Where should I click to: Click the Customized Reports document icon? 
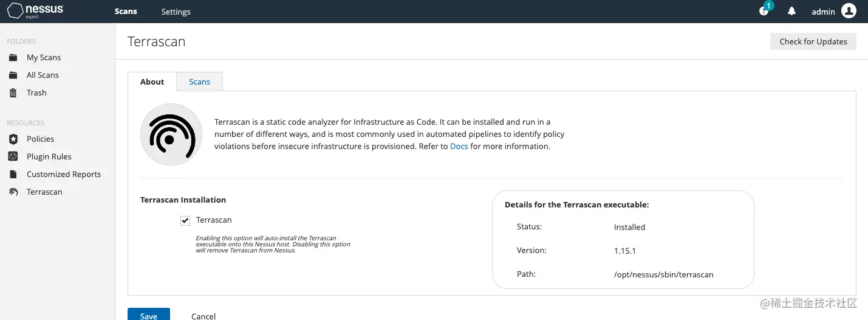pos(13,175)
